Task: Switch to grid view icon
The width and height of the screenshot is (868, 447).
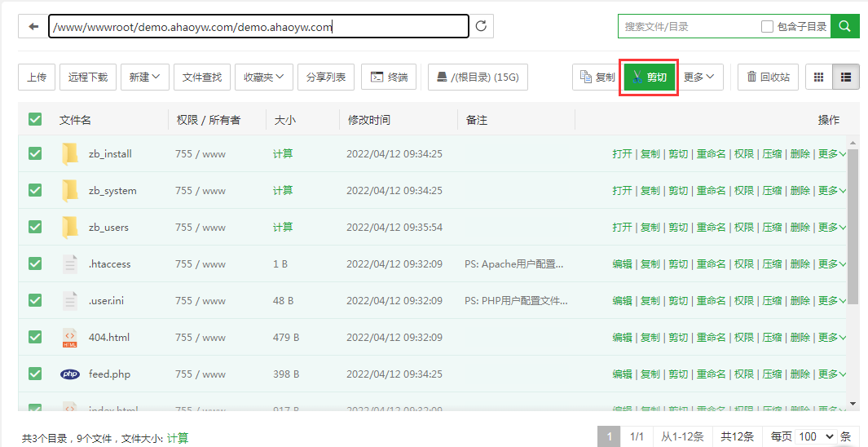Action: pyautogui.click(x=818, y=77)
